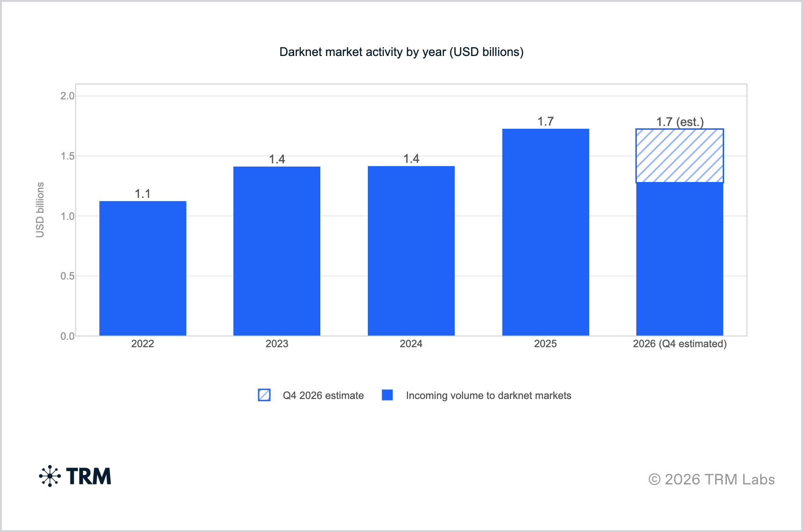Click the '2026 (Q4 estimated)' axis label

680,344
